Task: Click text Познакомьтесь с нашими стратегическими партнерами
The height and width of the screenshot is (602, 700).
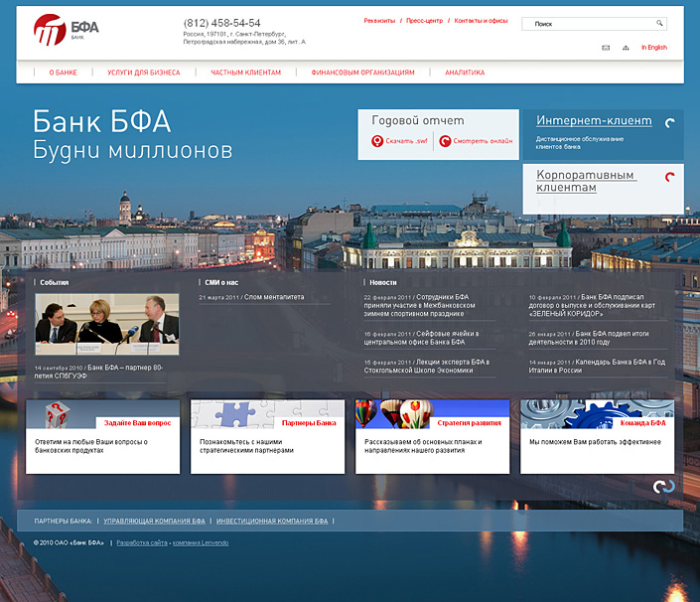Action: click(246, 446)
